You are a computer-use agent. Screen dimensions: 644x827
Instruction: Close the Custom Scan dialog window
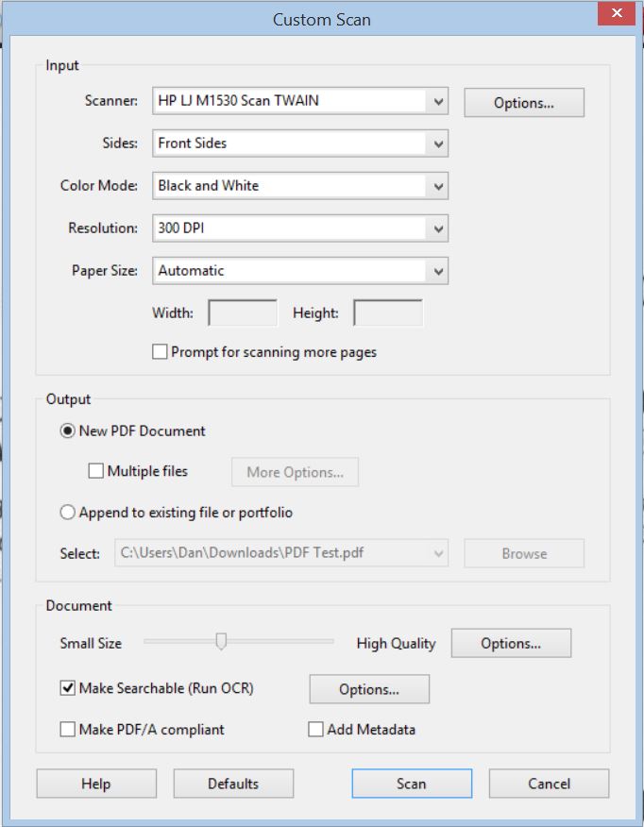point(617,15)
